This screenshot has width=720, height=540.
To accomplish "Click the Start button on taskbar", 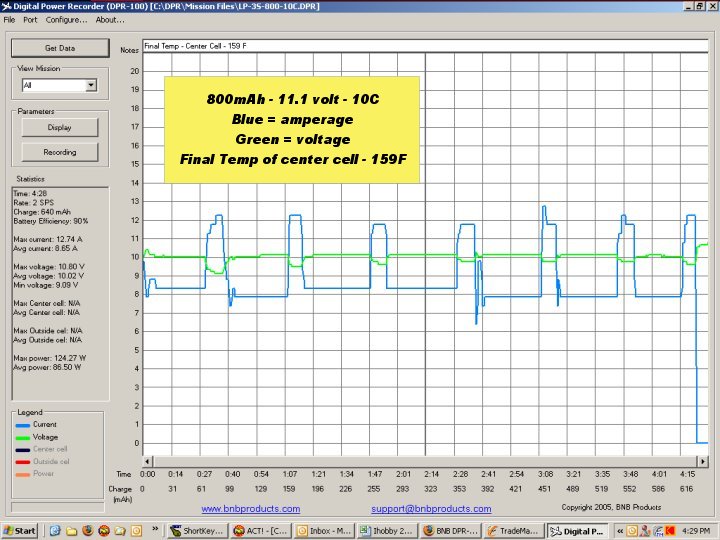I will [x=19, y=531].
